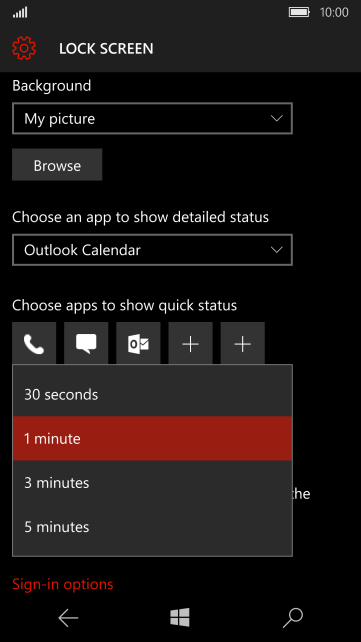Screen dimensions: 361x642
Task: Open the Sign-in options link
Action: click(63, 584)
